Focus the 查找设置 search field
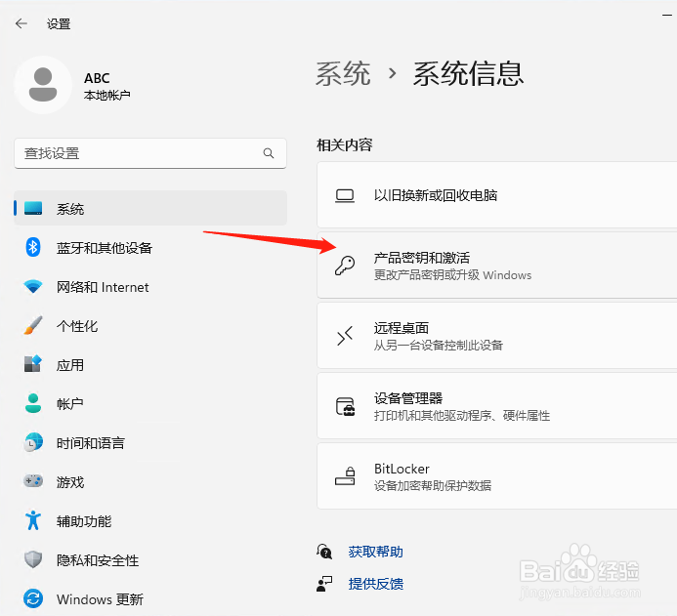This screenshot has height=616, width=677. point(150,153)
